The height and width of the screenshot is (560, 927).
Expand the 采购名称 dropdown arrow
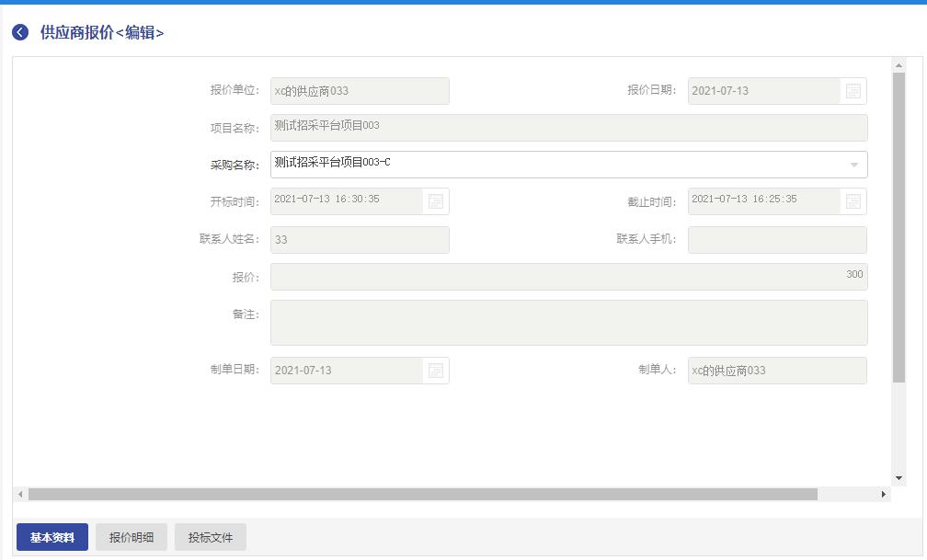(853, 165)
